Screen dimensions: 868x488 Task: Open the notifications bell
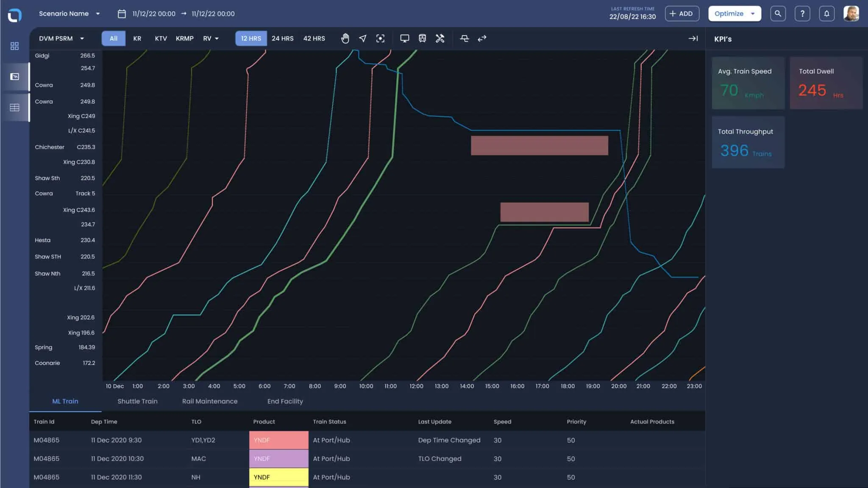coord(826,14)
